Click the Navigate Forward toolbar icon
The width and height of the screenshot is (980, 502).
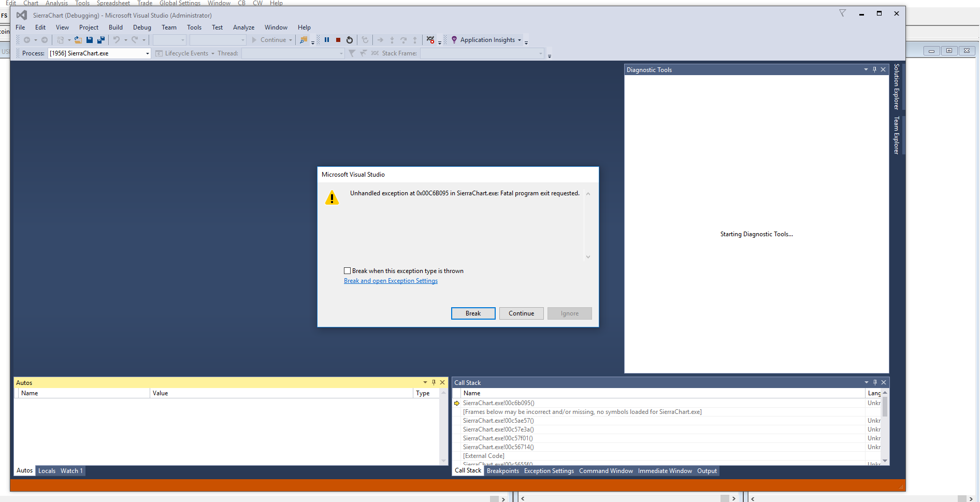pyautogui.click(x=45, y=40)
